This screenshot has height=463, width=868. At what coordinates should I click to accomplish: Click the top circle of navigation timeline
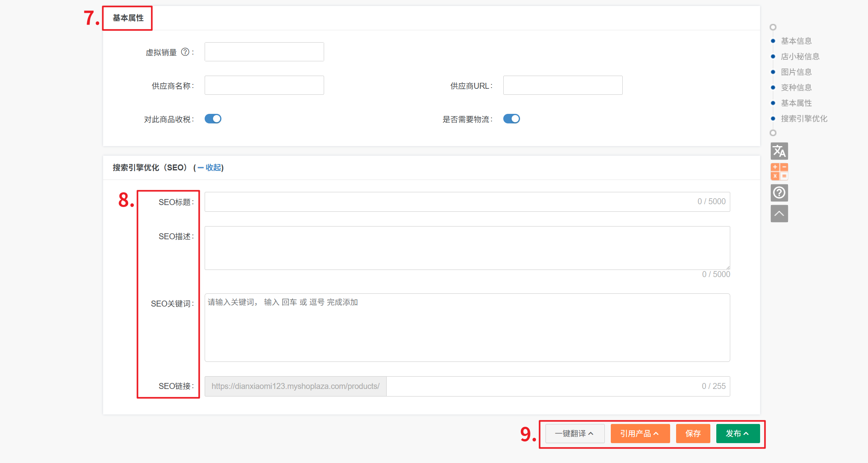773,27
